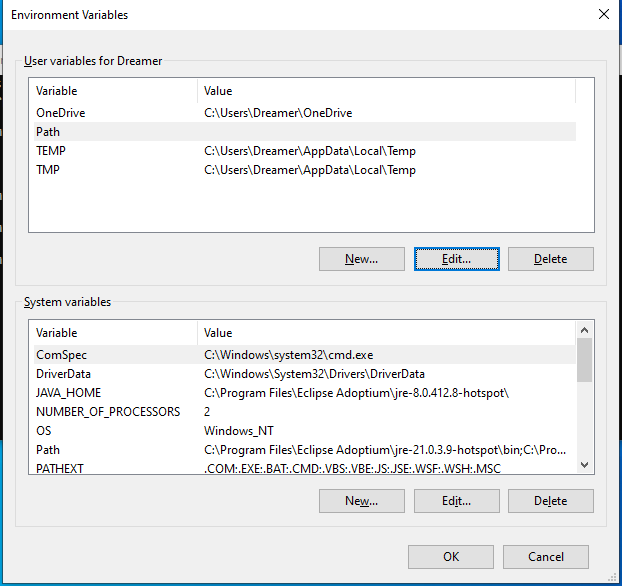Screen dimensions: 622x586
Task: Click the Value column header in System variables
Action: (x=386, y=333)
